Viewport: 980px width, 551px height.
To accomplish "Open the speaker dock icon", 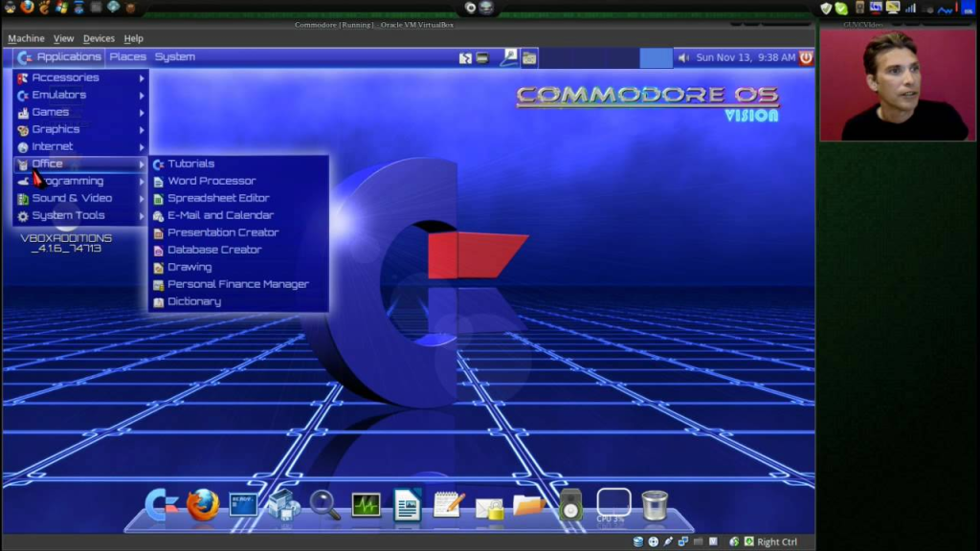I will click(x=570, y=505).
